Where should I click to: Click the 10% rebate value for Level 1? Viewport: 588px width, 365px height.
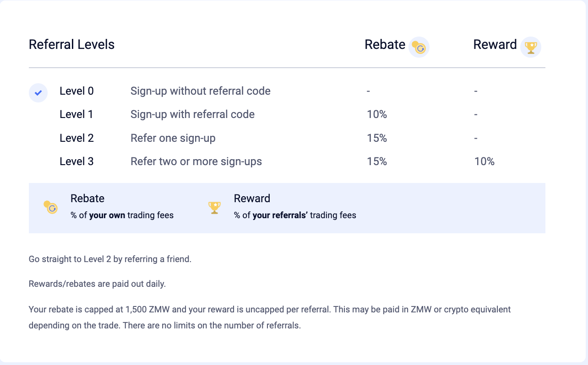(x=377, y=114)
